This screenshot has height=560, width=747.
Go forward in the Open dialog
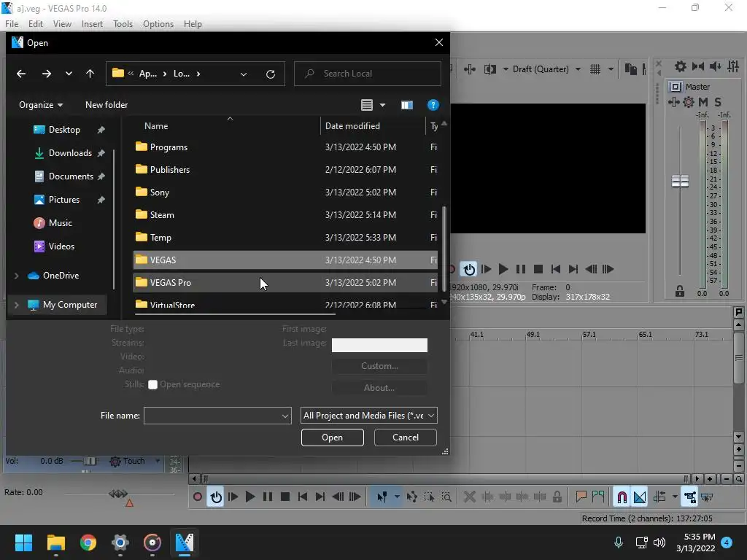pos(46,74)
